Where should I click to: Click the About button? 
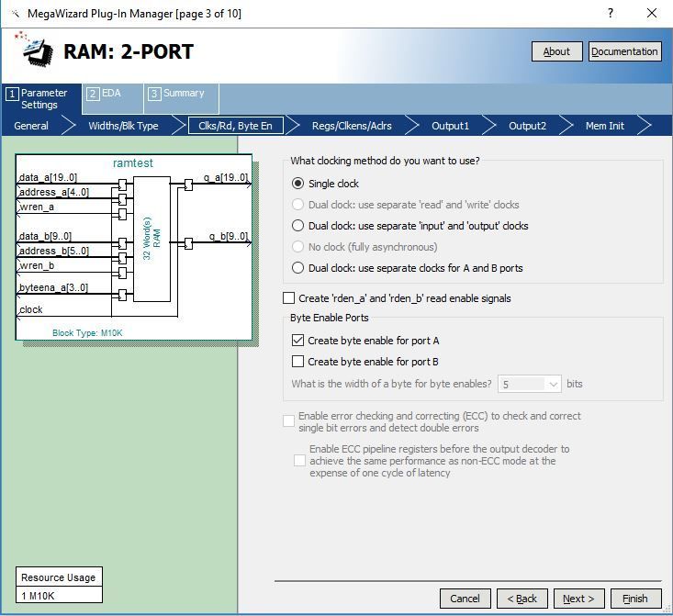556,51
